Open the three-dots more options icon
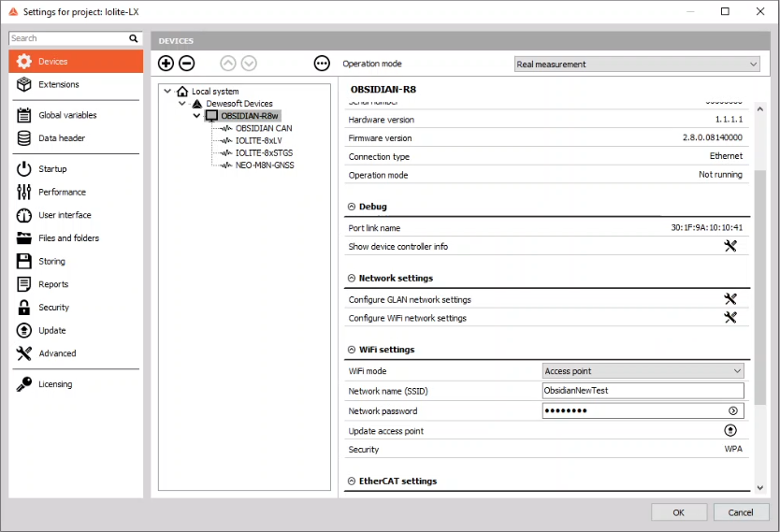 pyautogui.click(x=322, y=64)
